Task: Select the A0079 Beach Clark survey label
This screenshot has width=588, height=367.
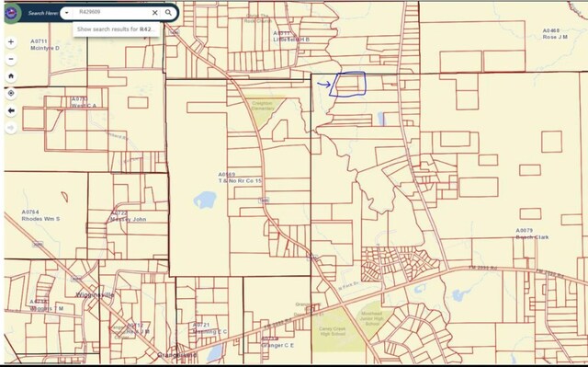Action: click(532, 234)
